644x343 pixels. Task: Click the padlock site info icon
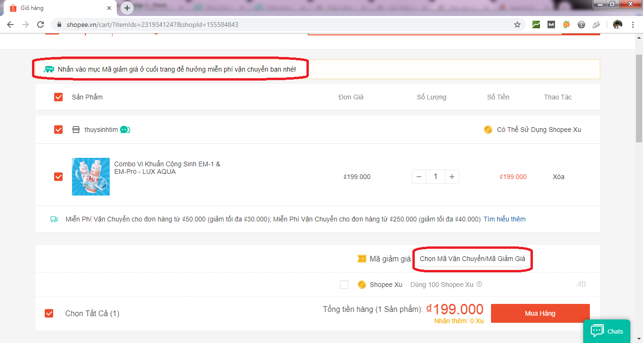tap(59, 24)
